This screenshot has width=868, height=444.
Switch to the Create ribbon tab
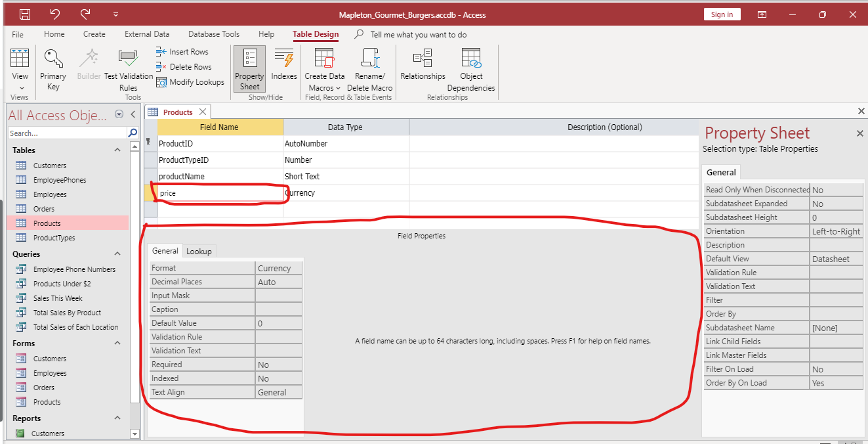tap(94, 34)
